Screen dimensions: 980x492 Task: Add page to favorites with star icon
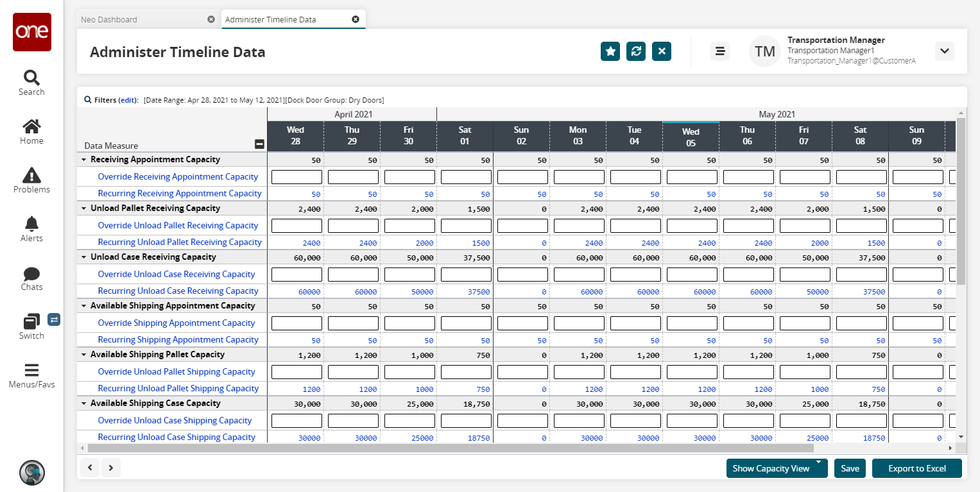[x=610, y=51]
